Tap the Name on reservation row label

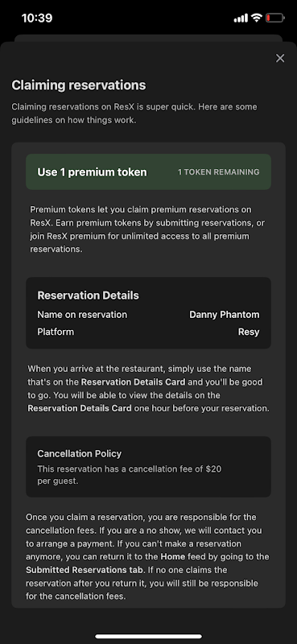[x=82, y=315]
